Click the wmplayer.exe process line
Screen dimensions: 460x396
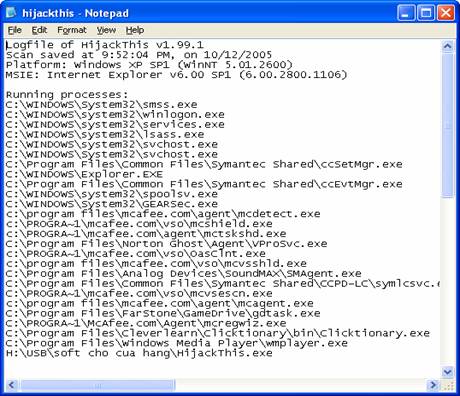pyautogui.click(x=177, y=343)
